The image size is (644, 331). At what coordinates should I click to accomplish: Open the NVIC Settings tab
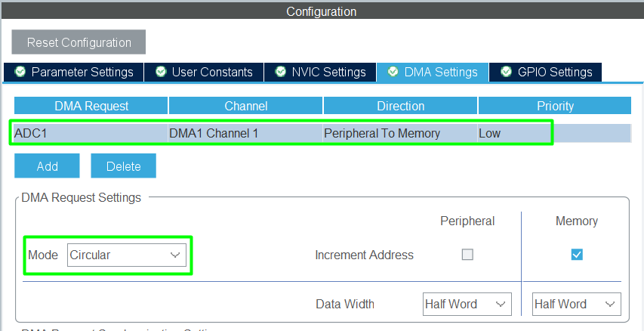[x=320, y=72]
